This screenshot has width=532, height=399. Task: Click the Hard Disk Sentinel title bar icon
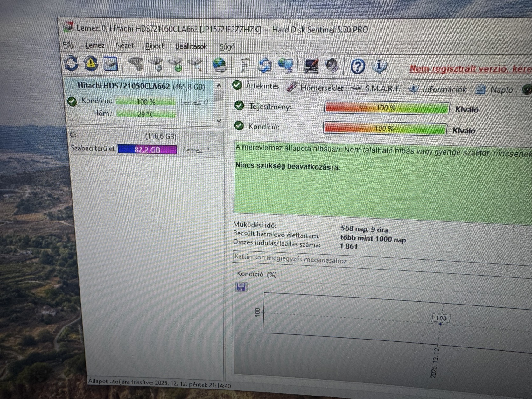tap(68, 27)
